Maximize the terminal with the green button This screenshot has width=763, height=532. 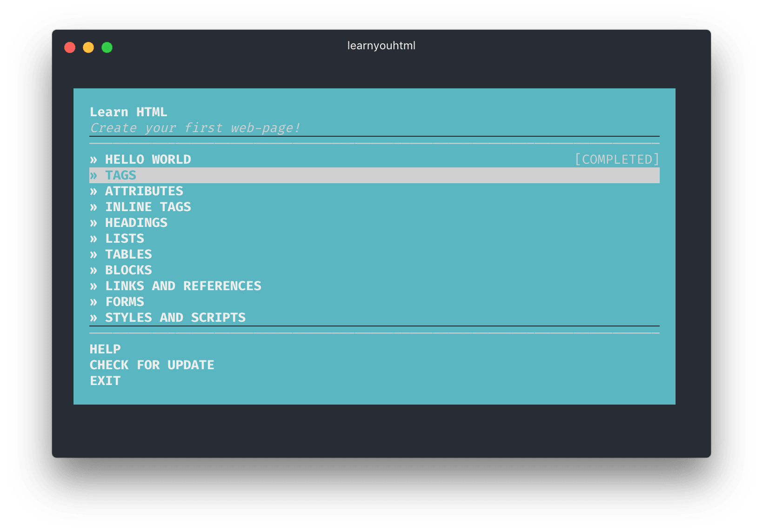[107, 47]
